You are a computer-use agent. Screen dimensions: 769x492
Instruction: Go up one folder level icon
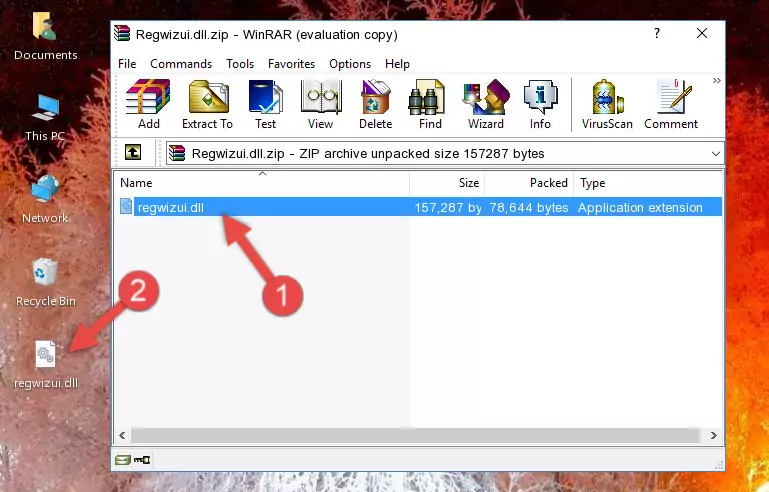[x=133, y=153]
